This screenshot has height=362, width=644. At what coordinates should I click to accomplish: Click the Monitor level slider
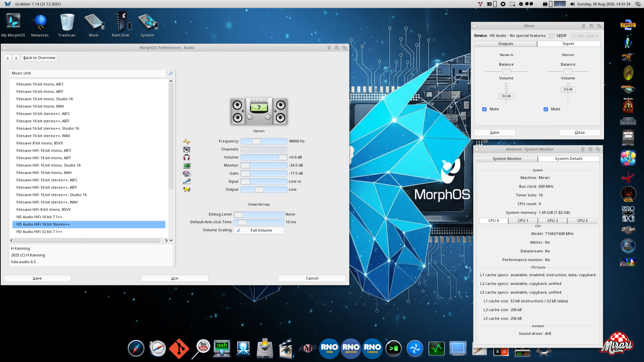[x=264, y=165]
